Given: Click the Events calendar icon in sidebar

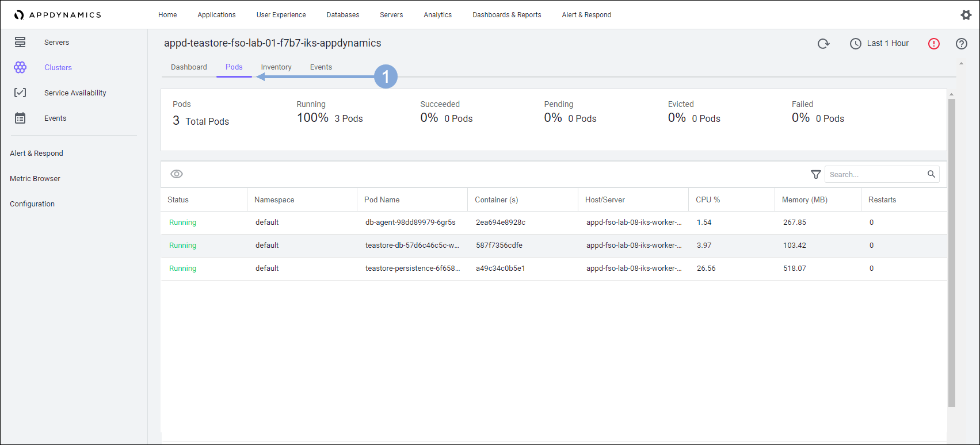Looking at the screenshot, I should pyautogui.click(x=20, y=118).
